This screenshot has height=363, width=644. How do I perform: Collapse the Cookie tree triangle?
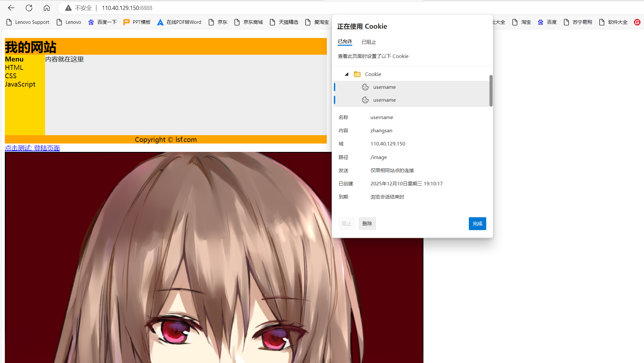pos(347,74)
